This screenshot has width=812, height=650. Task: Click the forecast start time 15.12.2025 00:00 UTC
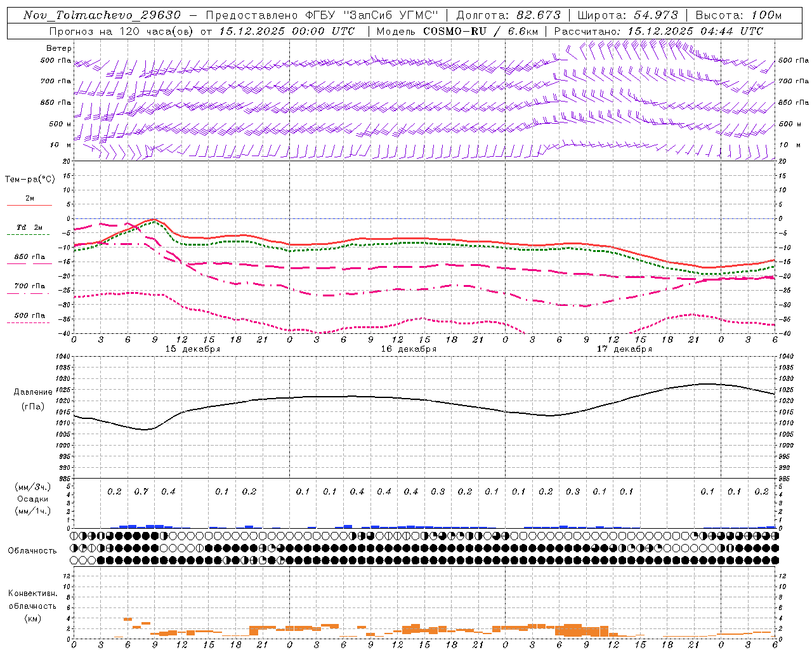click(x=287, y=31)
